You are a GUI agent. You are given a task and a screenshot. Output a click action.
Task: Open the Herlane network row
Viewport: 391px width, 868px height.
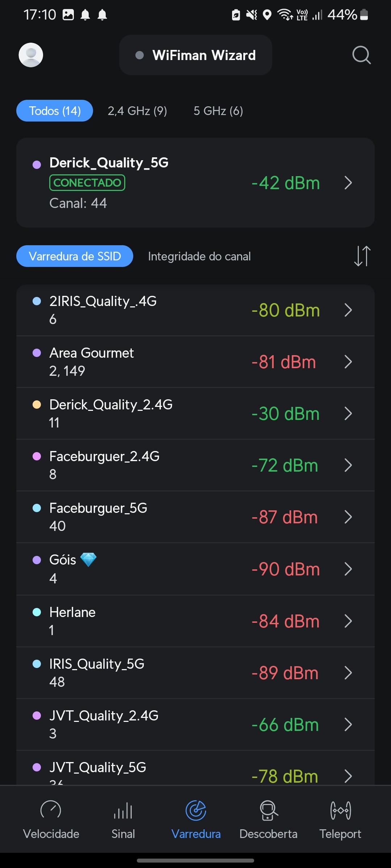click(x=181, y=621)
